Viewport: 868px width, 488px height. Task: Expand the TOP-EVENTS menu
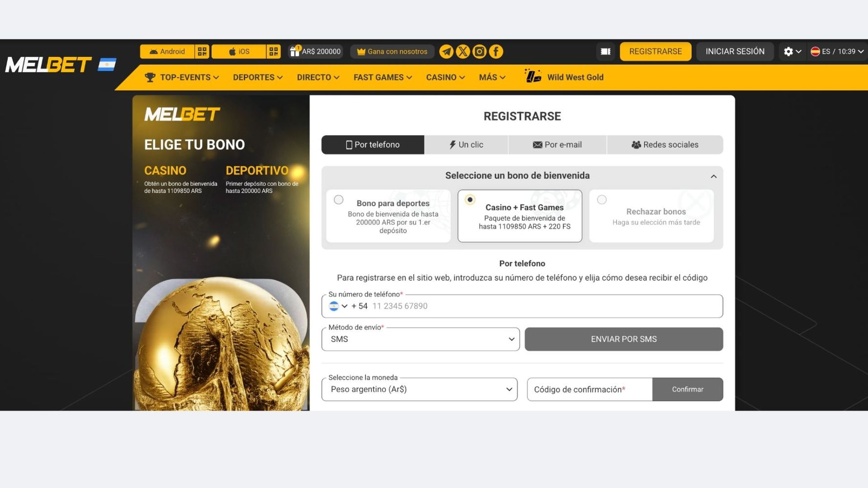(182, 77)
